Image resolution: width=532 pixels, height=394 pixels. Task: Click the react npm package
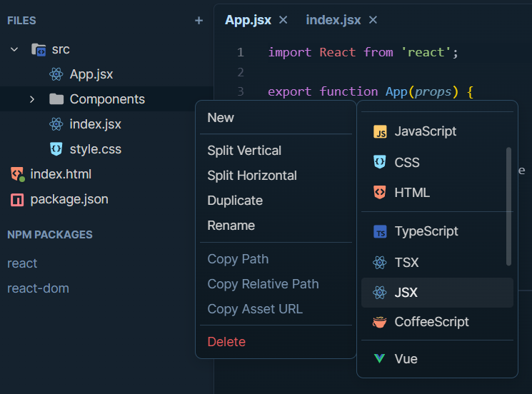point(22,263)
